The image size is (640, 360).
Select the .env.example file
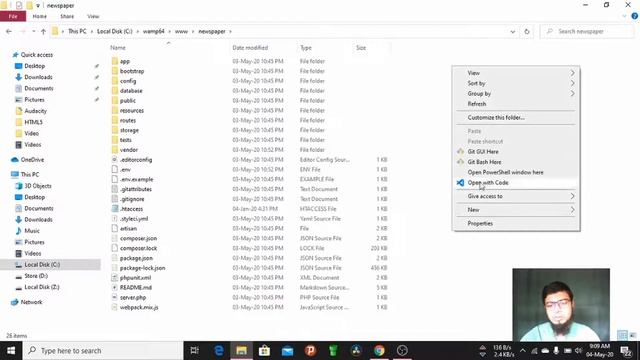click(136, 179)
